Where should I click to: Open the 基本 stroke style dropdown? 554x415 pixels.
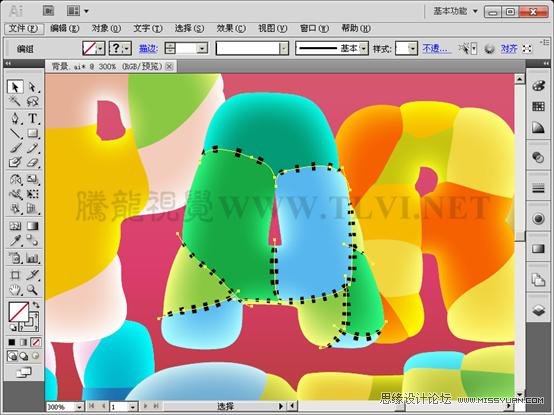click(364, 48)
